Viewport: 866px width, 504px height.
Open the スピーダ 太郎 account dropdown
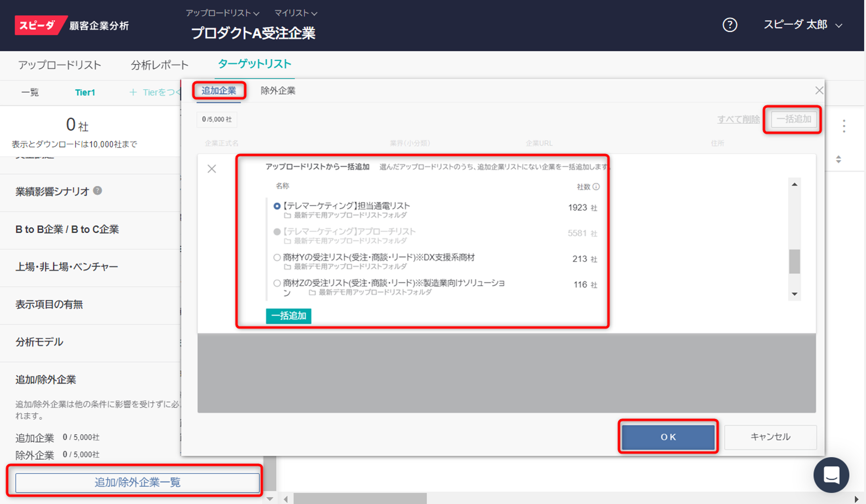[802, 25]
